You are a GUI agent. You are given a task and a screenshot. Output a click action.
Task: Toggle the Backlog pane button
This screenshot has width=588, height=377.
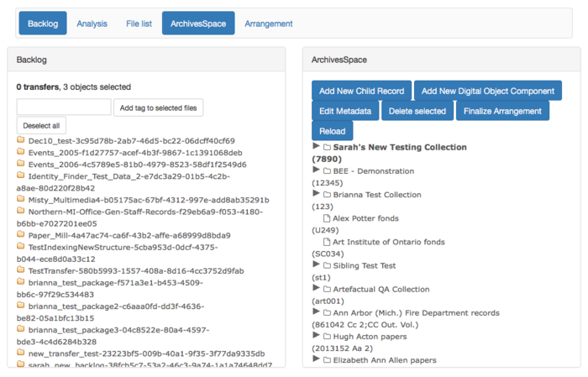click(x=42, y=24)
